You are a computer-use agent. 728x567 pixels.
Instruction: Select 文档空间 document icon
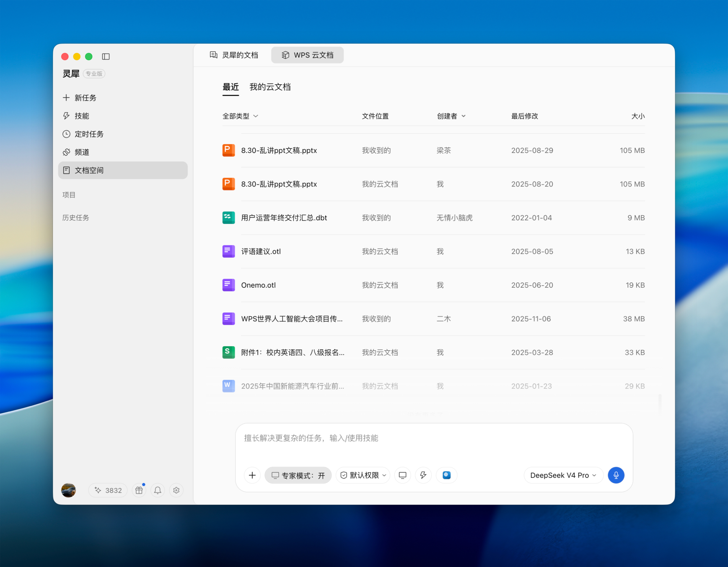pyautogui.click(x=66, y=170)
